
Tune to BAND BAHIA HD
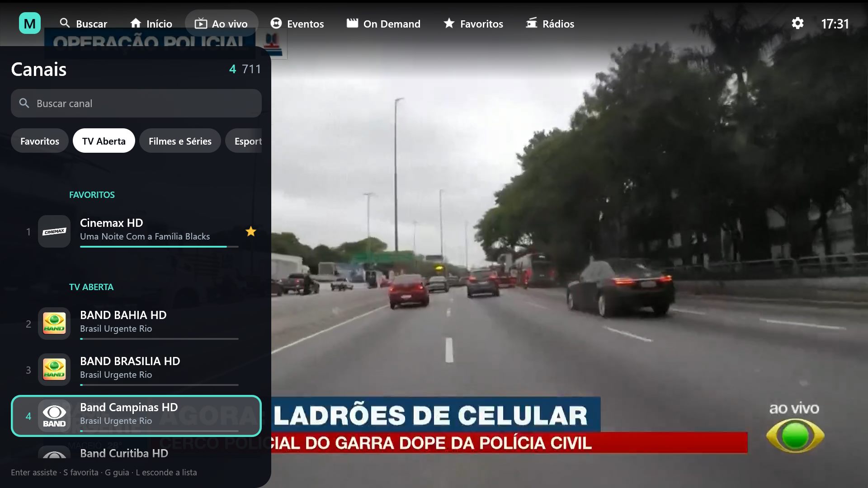tap(136, 324)
